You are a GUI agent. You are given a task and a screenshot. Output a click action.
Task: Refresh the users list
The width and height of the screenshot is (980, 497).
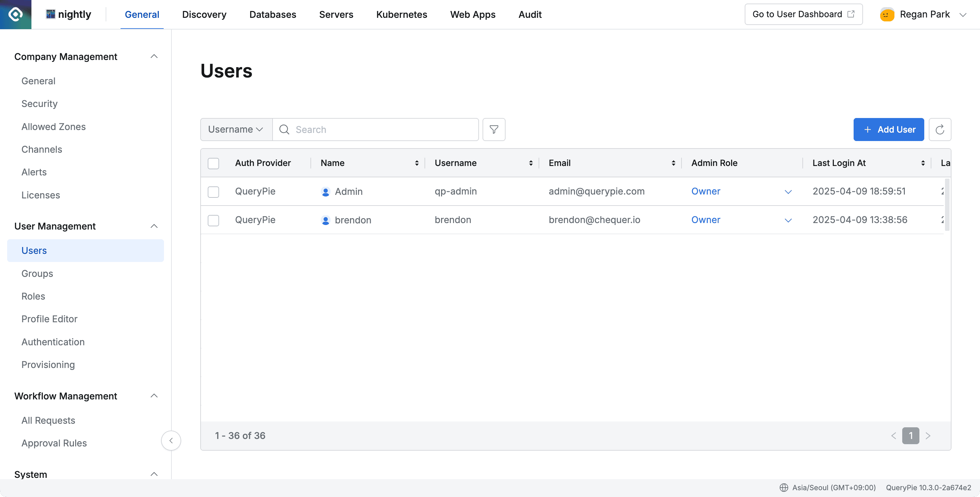click(x=940, y=129)
